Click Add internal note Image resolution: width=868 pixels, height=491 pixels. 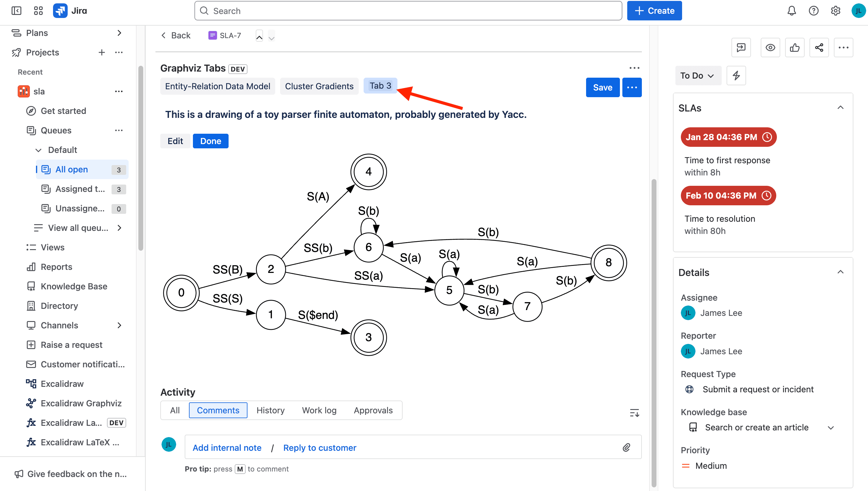tap(227, 448)
